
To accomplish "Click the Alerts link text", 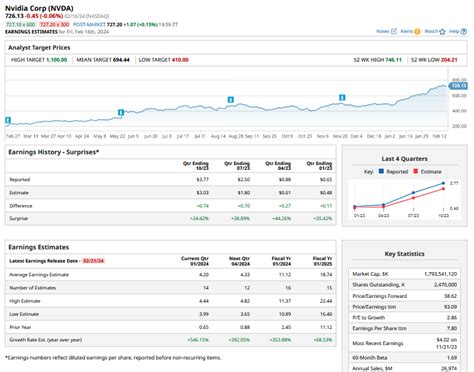I will [x=407, y=31].
